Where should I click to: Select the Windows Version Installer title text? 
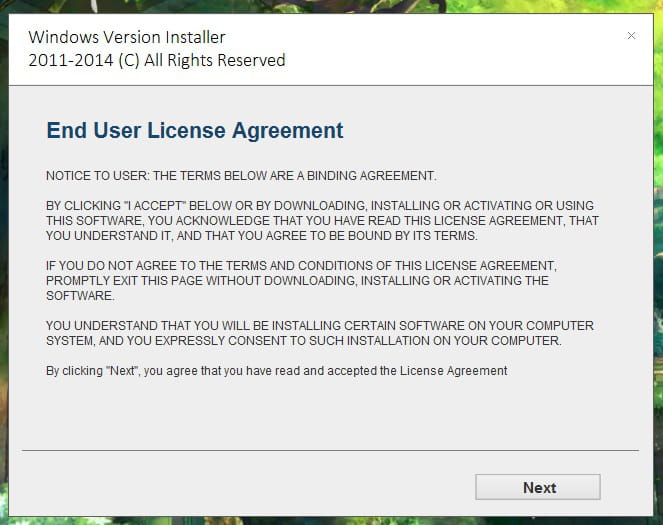coord(127,37)
